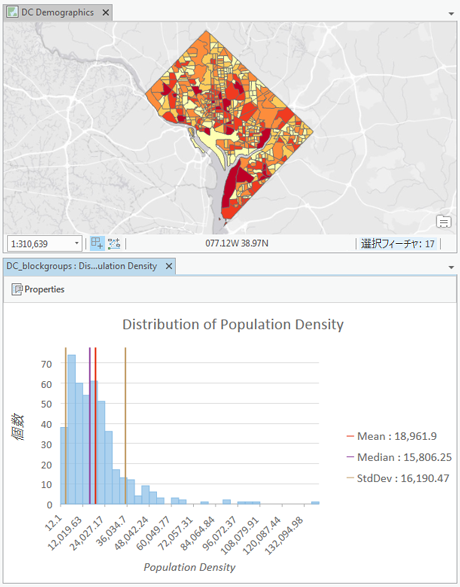The height and width of the screenshot is (587, 460).
Task: Open the map scale dropdown arrow
Action: click(x=76, y=243)
